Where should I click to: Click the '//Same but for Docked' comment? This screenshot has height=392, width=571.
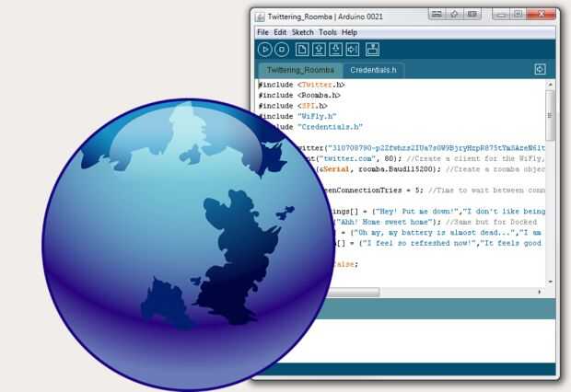491,222
